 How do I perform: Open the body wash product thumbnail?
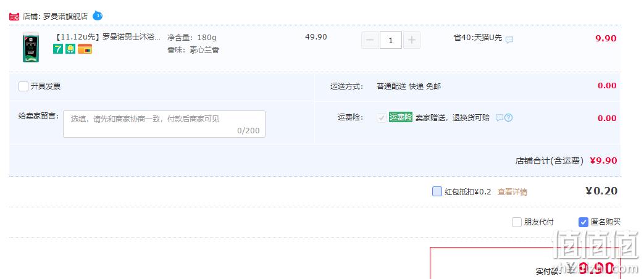coord(31,47)
